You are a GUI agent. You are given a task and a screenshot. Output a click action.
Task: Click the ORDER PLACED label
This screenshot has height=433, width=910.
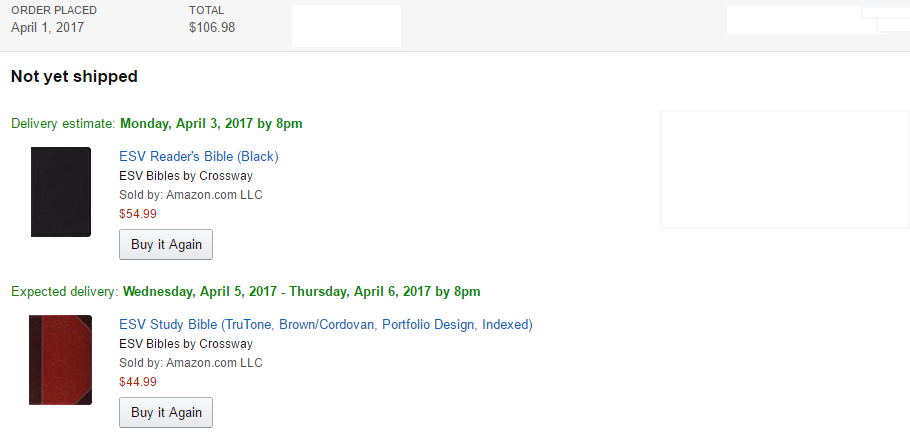[54, 10]
